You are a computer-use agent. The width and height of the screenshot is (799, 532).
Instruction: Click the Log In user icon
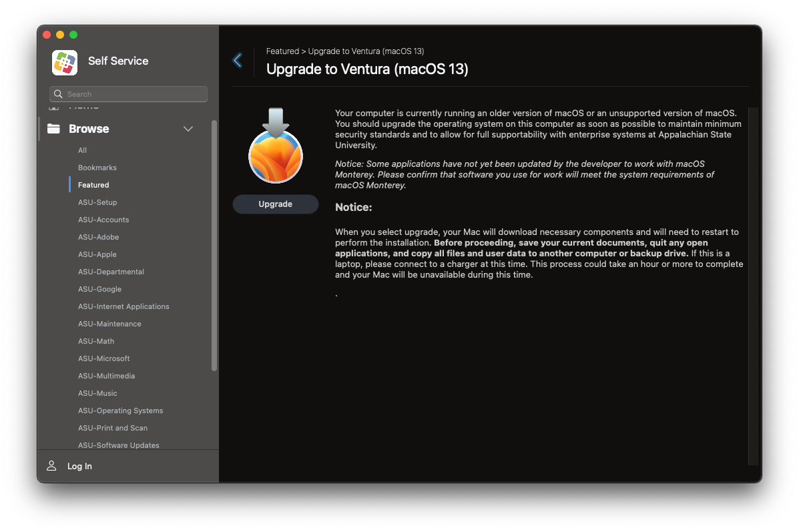pyautogui.click(x=51, y=466)
